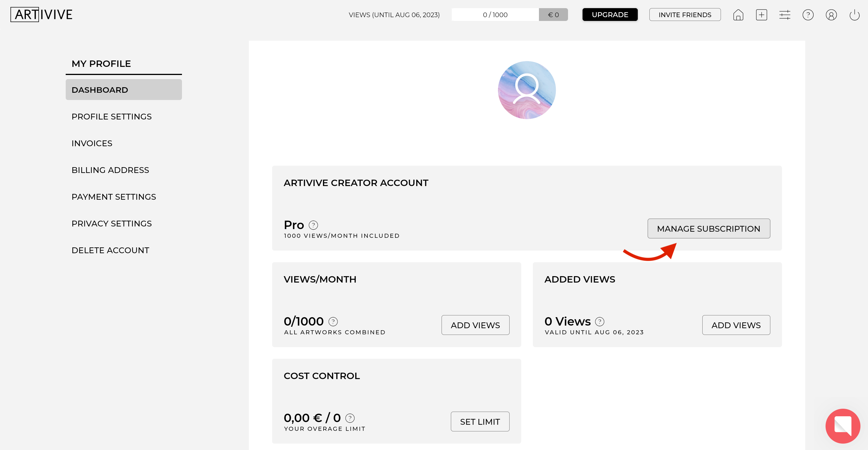Select Delete Account in the sidebar
The height and width of the screenshot is (450, 868).
[110, 251]
